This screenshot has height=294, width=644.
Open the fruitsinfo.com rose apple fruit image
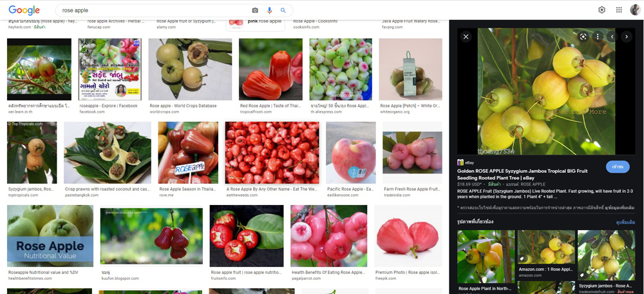pyautogui.click(x=247, y=236)
